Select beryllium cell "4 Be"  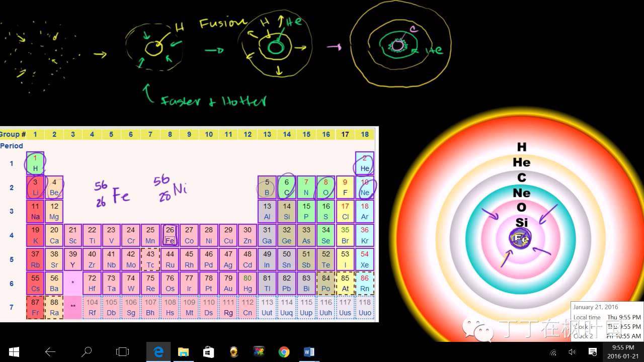pos(54,188)
